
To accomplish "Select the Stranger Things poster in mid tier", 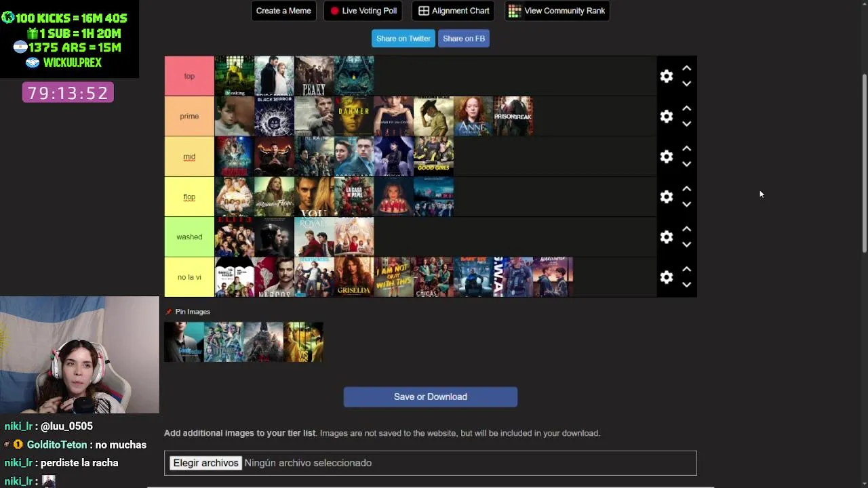I will point(235,157).
